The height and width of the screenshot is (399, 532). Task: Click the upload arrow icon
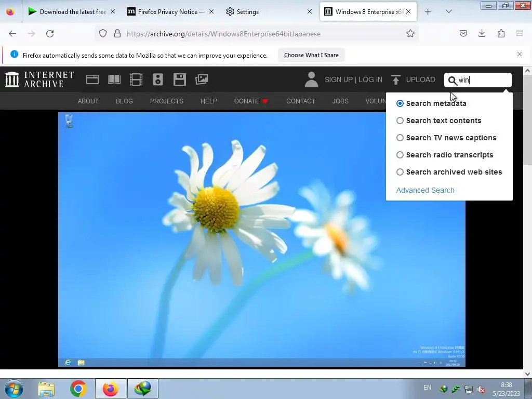click(395, 79)
